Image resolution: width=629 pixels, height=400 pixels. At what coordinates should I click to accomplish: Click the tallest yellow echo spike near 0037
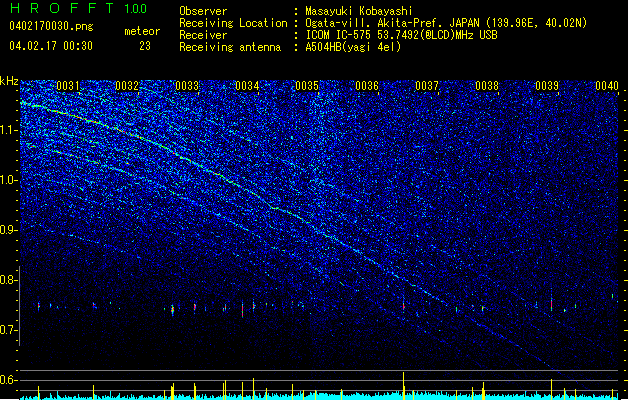click(x=404, y=385)
